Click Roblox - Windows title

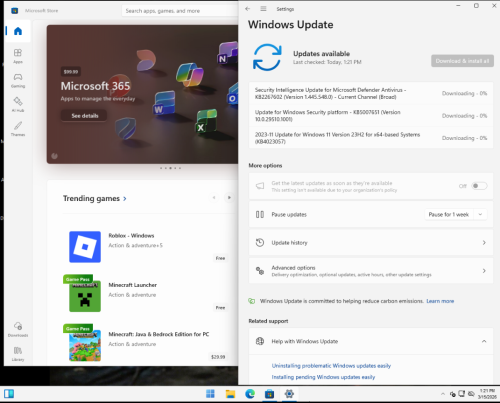coord(131,236)
